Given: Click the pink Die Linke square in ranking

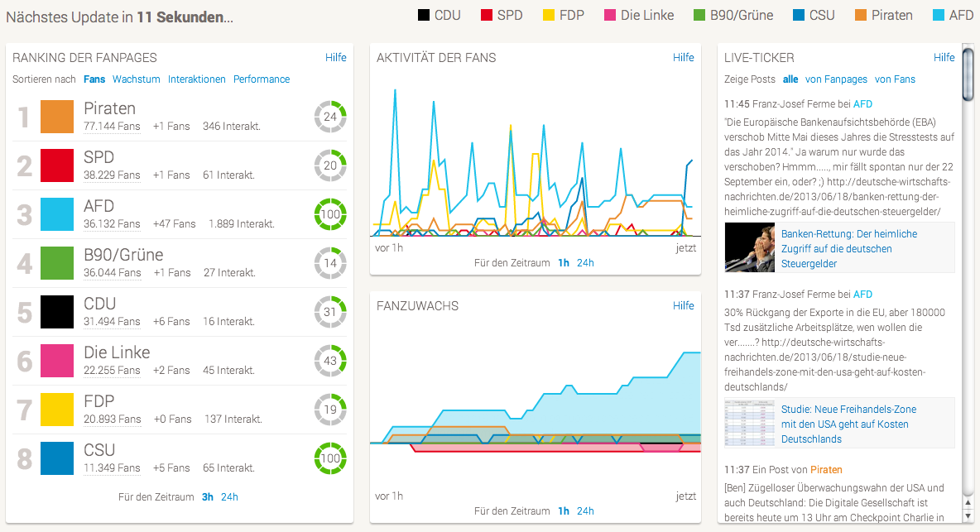Looking at the screenshot, I should pyautogui.click(x=57, y=361).
